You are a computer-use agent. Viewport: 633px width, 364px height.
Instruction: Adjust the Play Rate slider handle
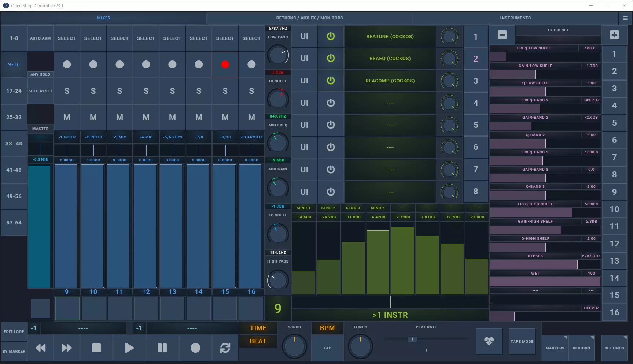coord(412,339)
